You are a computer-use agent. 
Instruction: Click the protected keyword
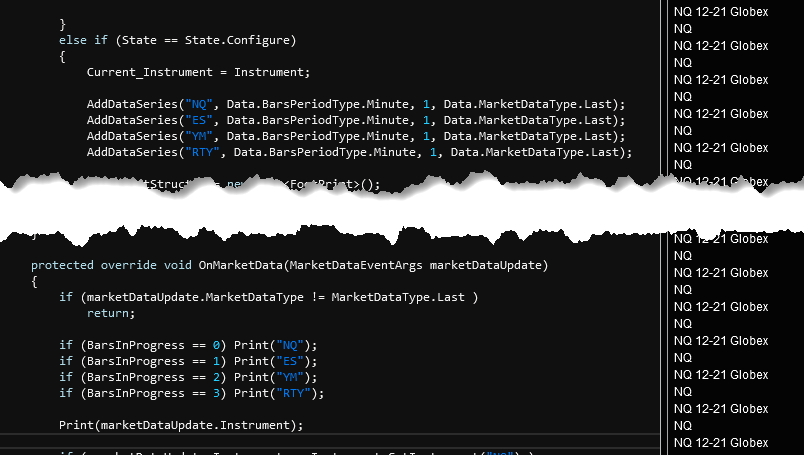(62, 265)
